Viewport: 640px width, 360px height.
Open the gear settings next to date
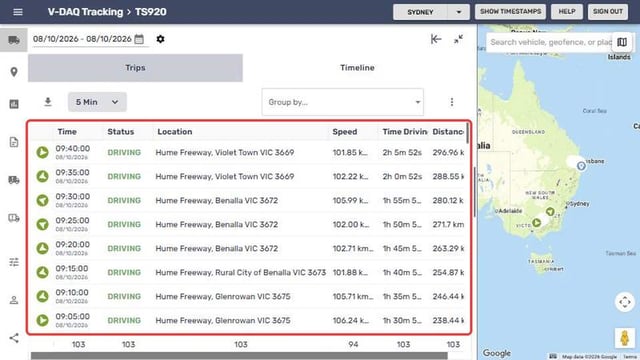pyautogui.click(x=160, y=39)
